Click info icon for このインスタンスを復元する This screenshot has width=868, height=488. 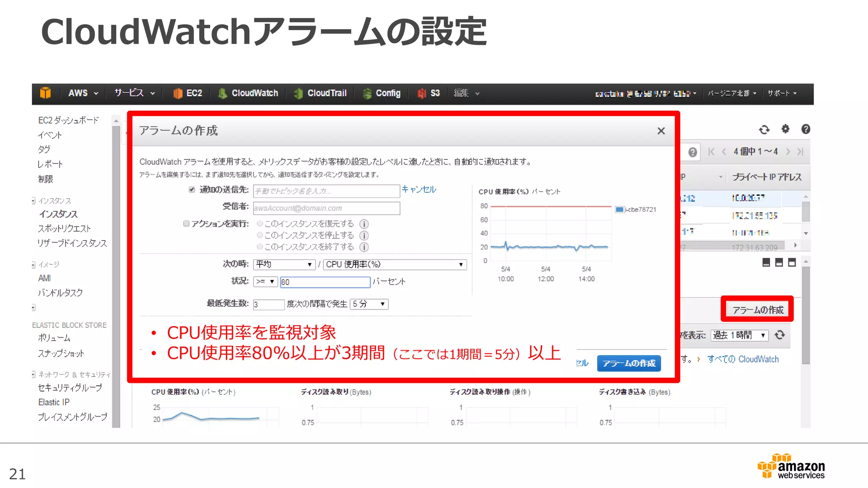point(364,224)
